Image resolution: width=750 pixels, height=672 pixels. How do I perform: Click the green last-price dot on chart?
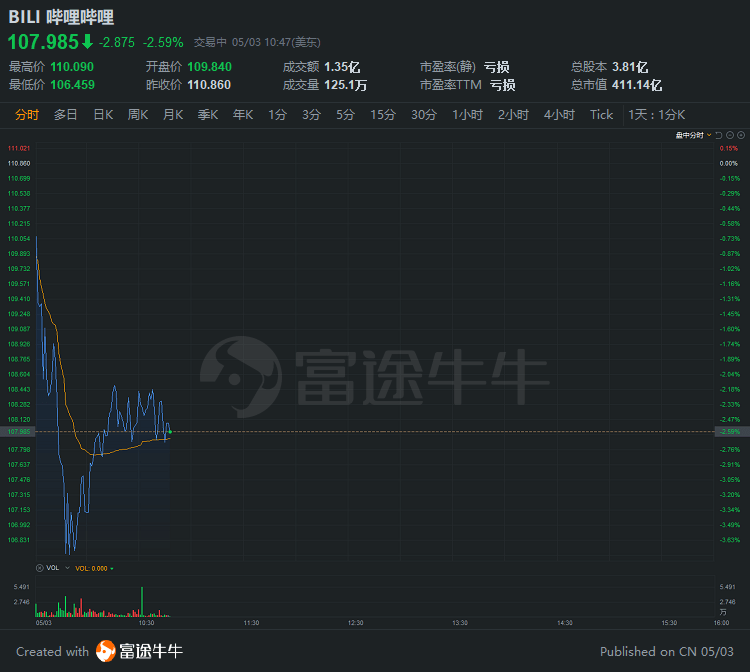pyautogui.click(x=170, y=432)
